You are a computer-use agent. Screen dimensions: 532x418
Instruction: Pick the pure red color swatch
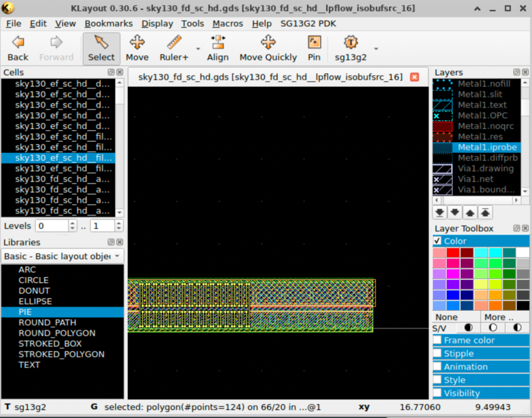[453, 253]
